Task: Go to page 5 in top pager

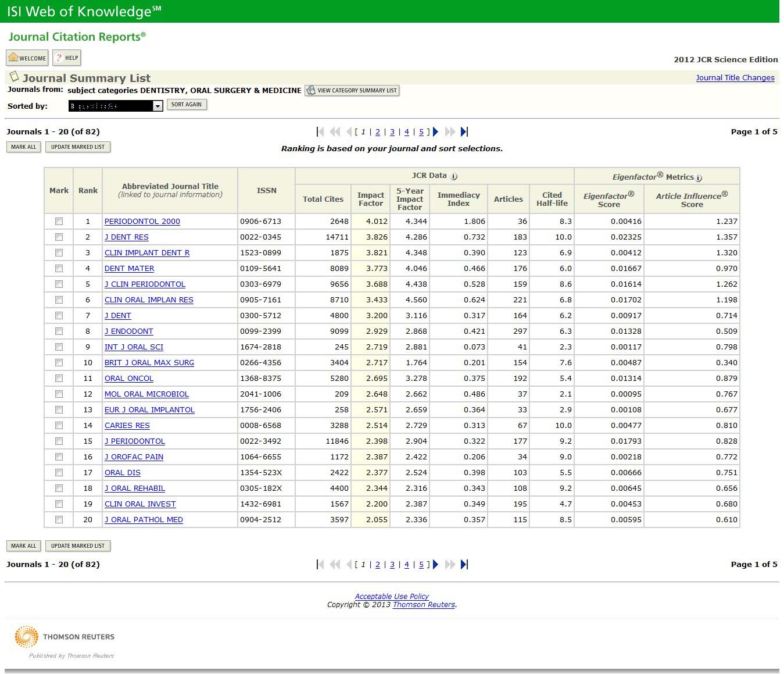Action: tap(421, 132)
